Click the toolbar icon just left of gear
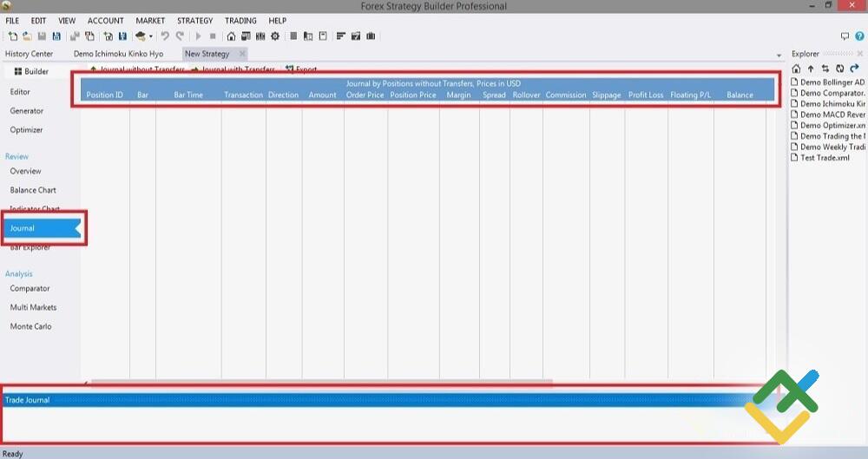The image size is (868, 459). (x=260, y=36)
